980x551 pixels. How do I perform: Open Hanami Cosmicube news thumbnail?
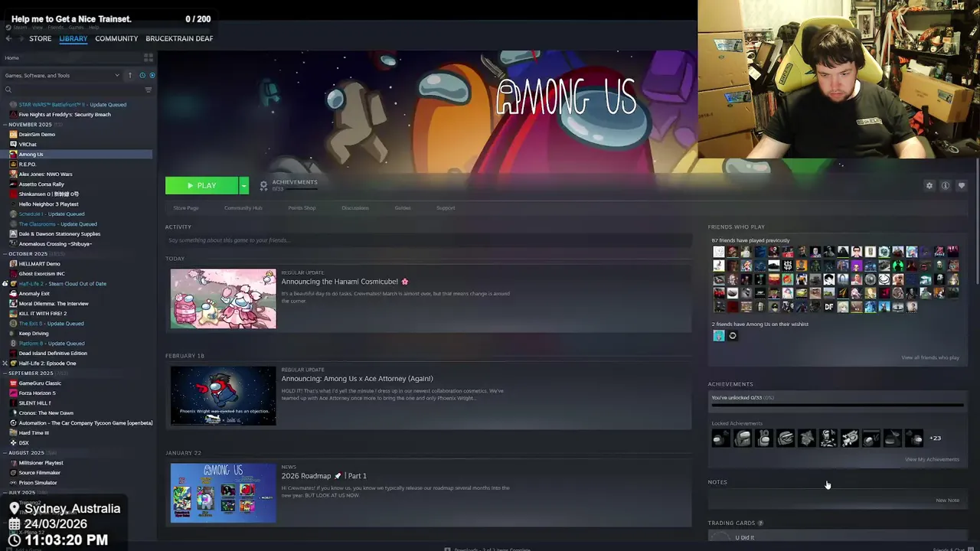[x=223, y=298]
